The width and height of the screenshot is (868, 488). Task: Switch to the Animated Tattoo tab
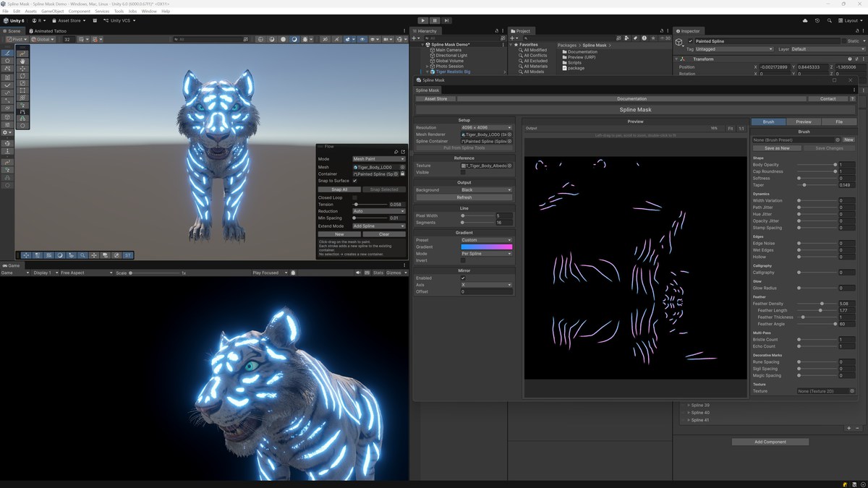click(x=48, y=31)
